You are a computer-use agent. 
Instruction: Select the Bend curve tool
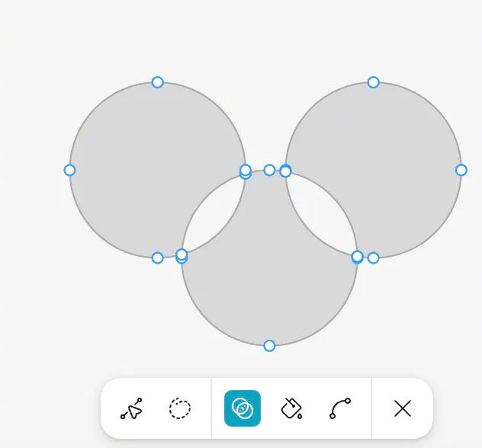click(340, 408)
